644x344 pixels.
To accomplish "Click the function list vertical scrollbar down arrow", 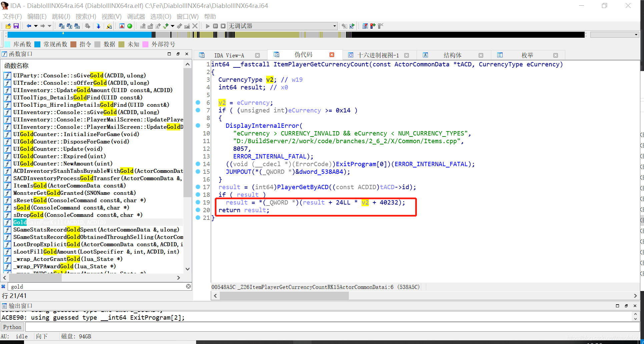I will point(187,269).
